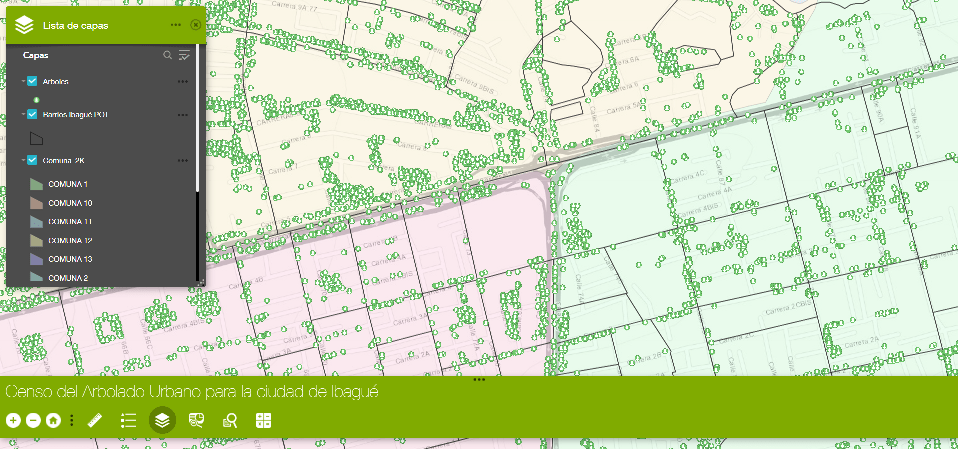Open the Arboles layer options menu
The width and height of the screenshot is (958, 449).
[x=182, y=81]
